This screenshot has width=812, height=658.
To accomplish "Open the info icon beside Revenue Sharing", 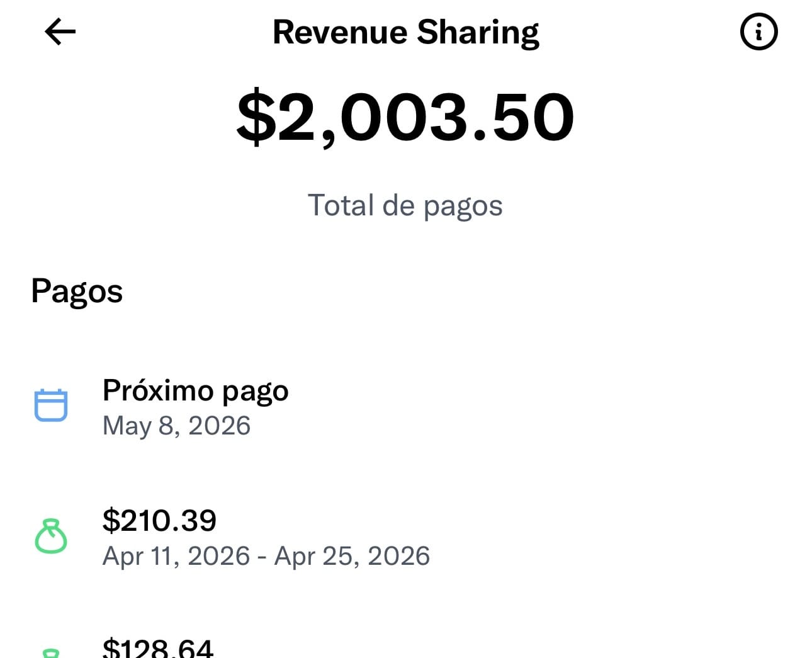I will coord(758,31).
